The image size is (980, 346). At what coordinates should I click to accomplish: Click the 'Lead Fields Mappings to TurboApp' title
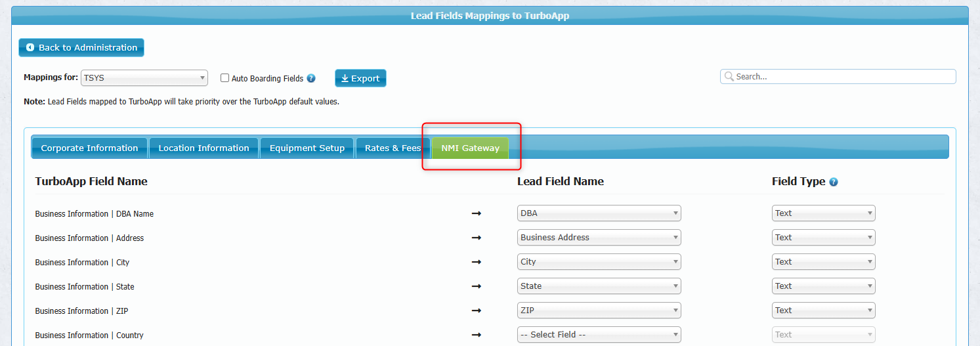[x=490, y=16]
